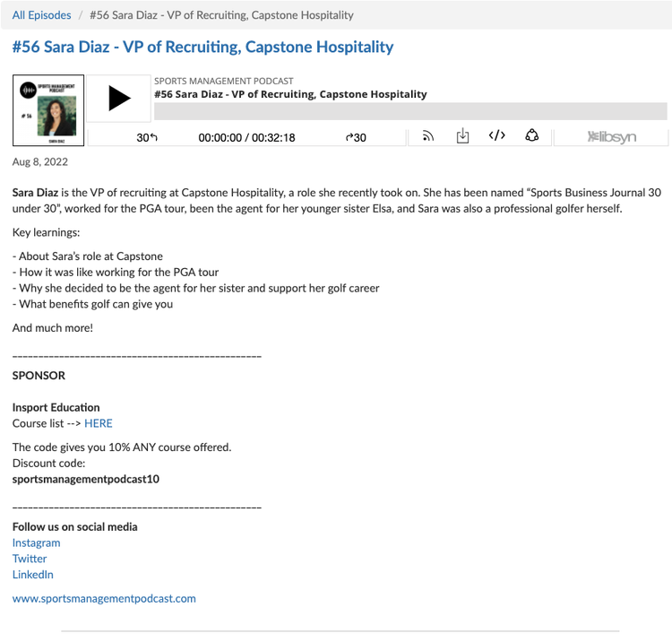Image resolution: width=672 pixels, height=642 pixels.
Task: Click the 'Discount code:' label
Action: coord(49,464)
